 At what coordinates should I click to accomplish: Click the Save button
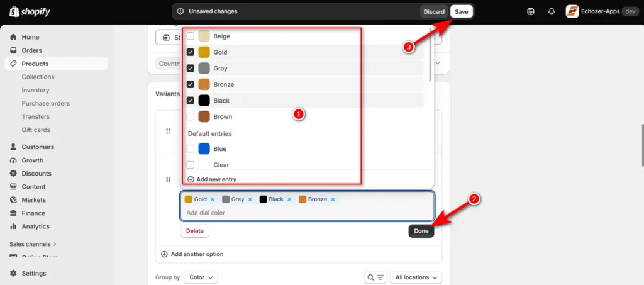pos(461,11)
